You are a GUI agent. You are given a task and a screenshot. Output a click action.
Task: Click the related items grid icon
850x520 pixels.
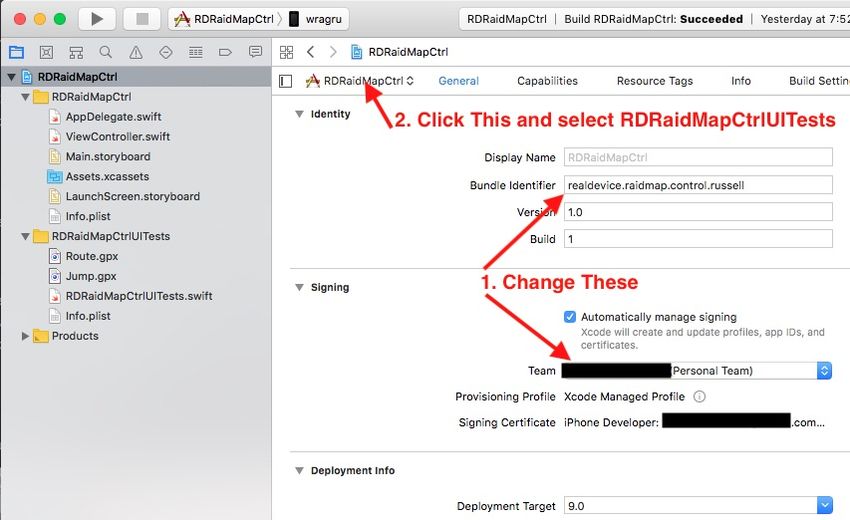286,52
